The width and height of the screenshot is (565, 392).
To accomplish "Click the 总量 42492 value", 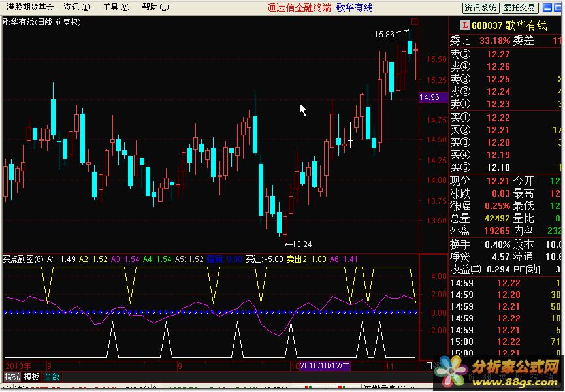I will click(x=497, y=218).
